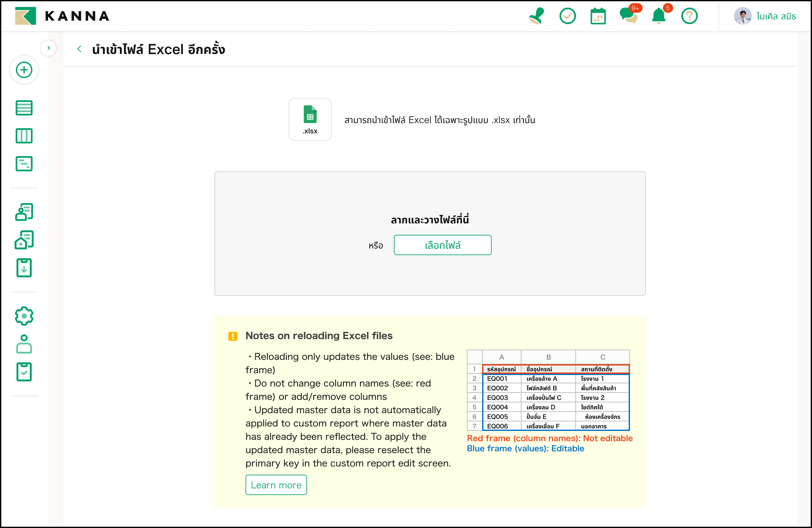
Task: Click the stamp approval icon in header
Action: pyautogui.click(x=537, y=16)
